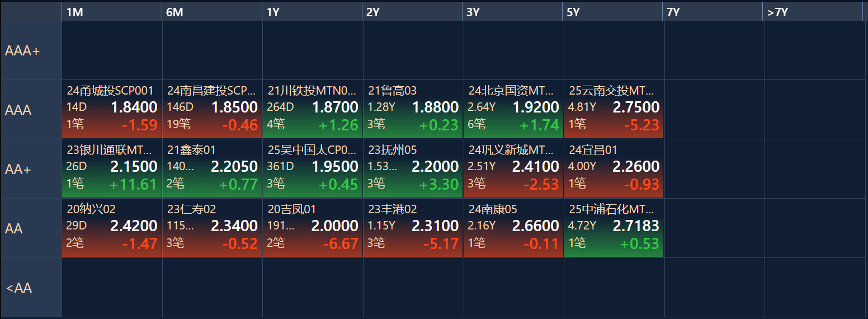The width and height of the screenshot is (868, 319).
Task: Open the 23抚州05 bond cell
Action: pos(413,169)
